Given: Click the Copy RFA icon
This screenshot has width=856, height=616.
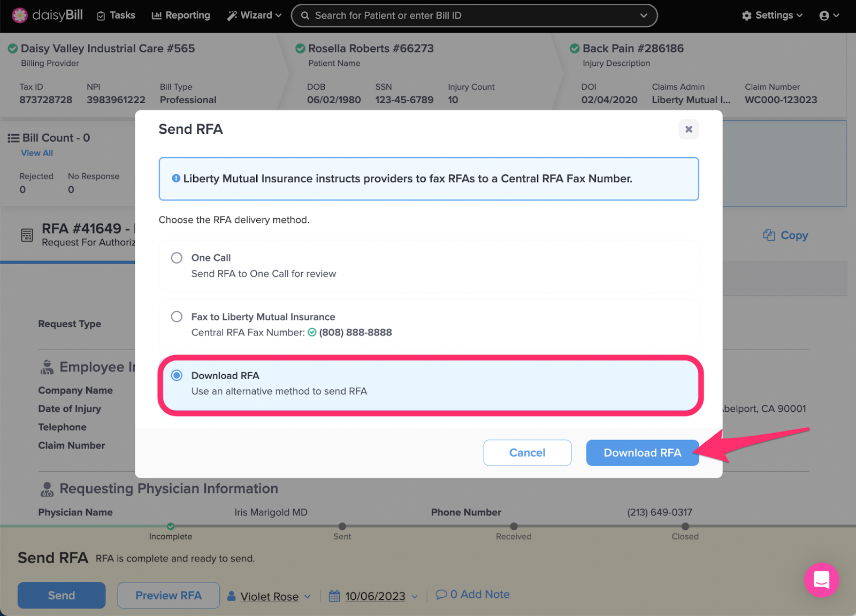Looking at the screenshot, I should pyautogui.click(x=769, y=235).
